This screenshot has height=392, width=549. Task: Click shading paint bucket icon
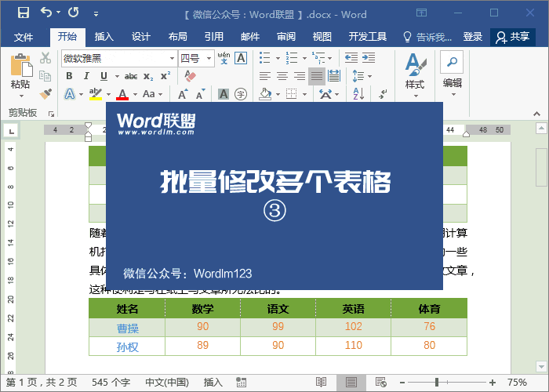point(265,94)
